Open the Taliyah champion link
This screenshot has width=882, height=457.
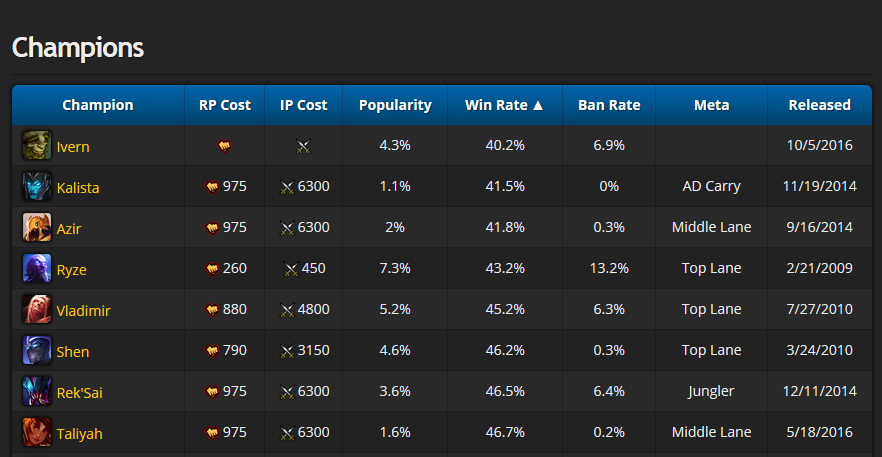pos(80,434)
